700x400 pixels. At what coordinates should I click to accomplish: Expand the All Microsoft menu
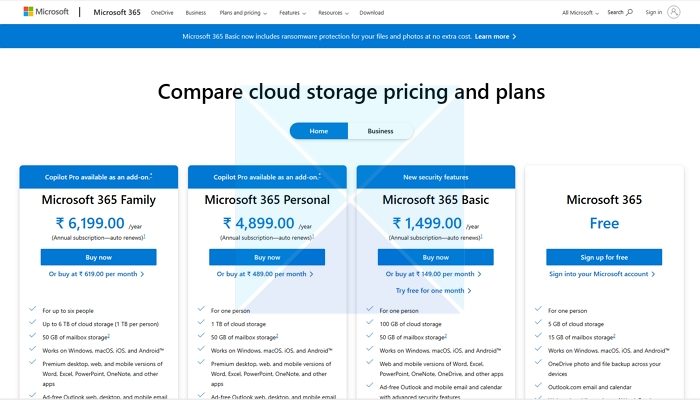pos(581,13)
